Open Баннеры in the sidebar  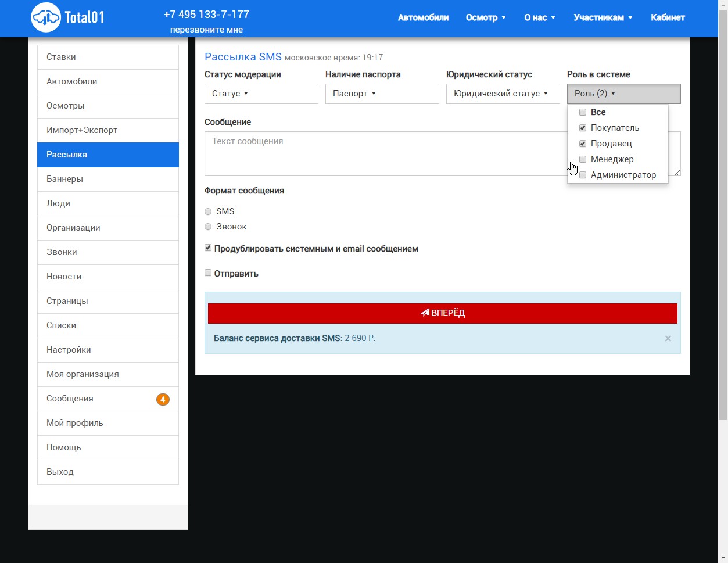108,179
